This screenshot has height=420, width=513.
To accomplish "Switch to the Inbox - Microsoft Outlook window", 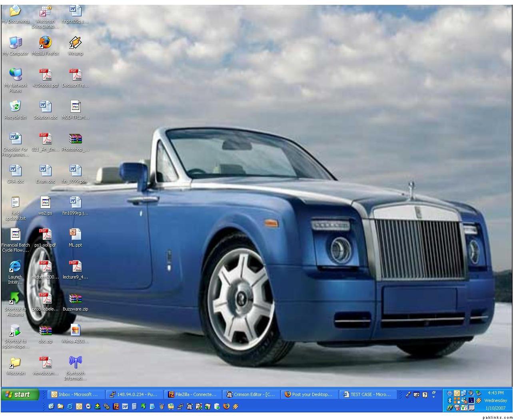I will [76, 394].
